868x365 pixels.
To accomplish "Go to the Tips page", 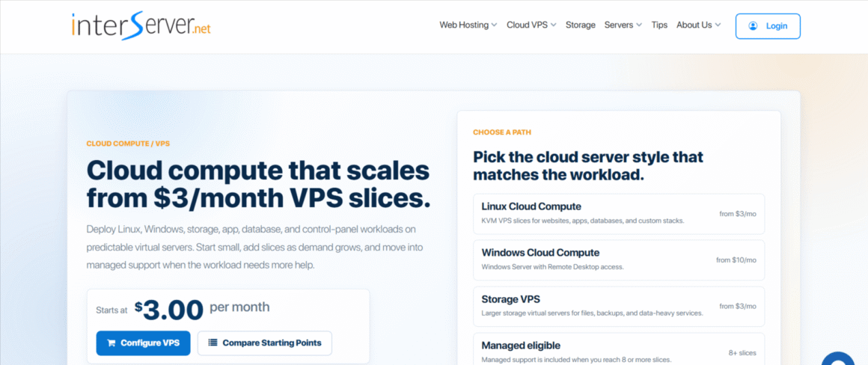I will click(659, 25).
